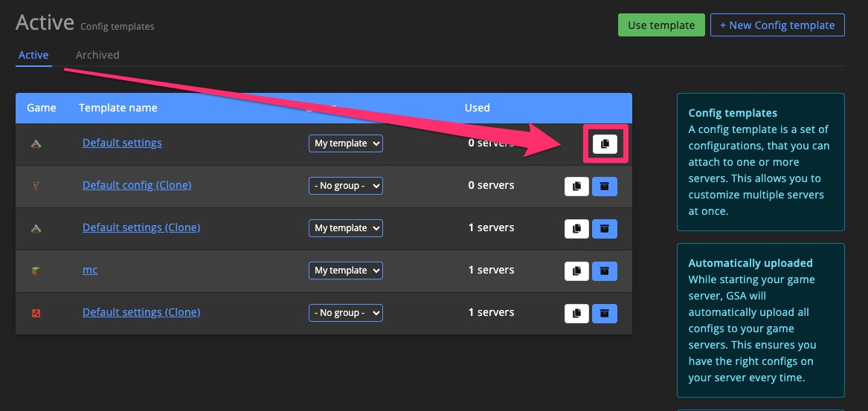This screenshot has height=411, width=868.
Task: Expand the group selector for "Default config (Clone)"
Action: click(x=345, y=186)
